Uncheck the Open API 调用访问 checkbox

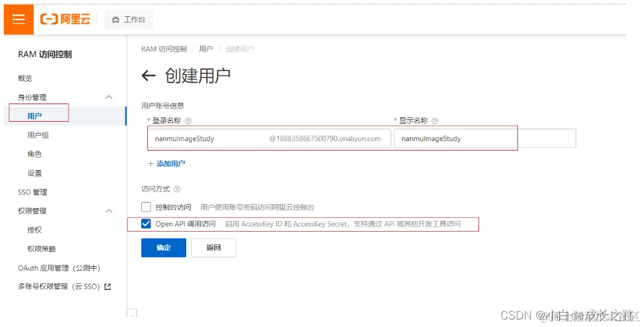coord(146,224)
